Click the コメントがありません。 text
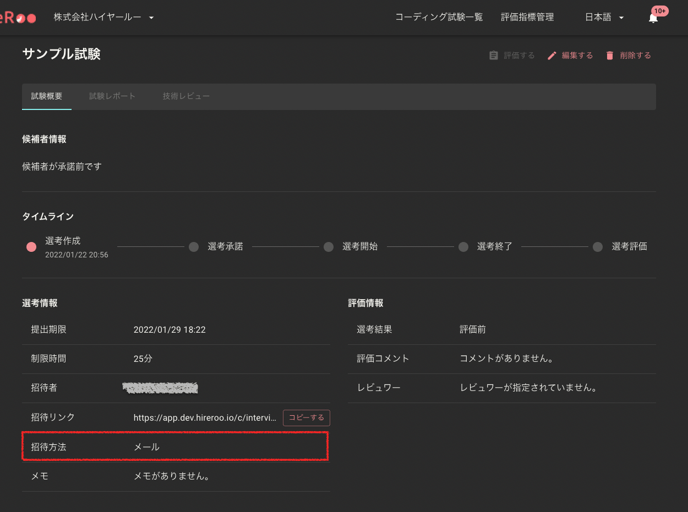This screenshot has width=688, height=512. click(506, 358)
